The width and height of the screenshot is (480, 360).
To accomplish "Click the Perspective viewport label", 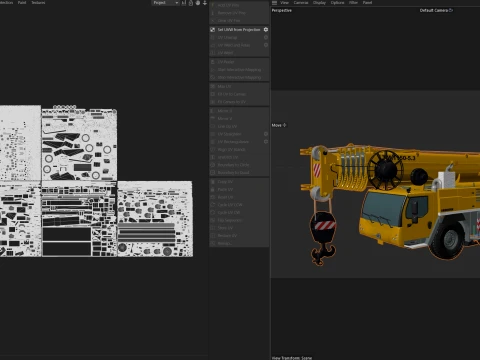I will click(282, 10).
